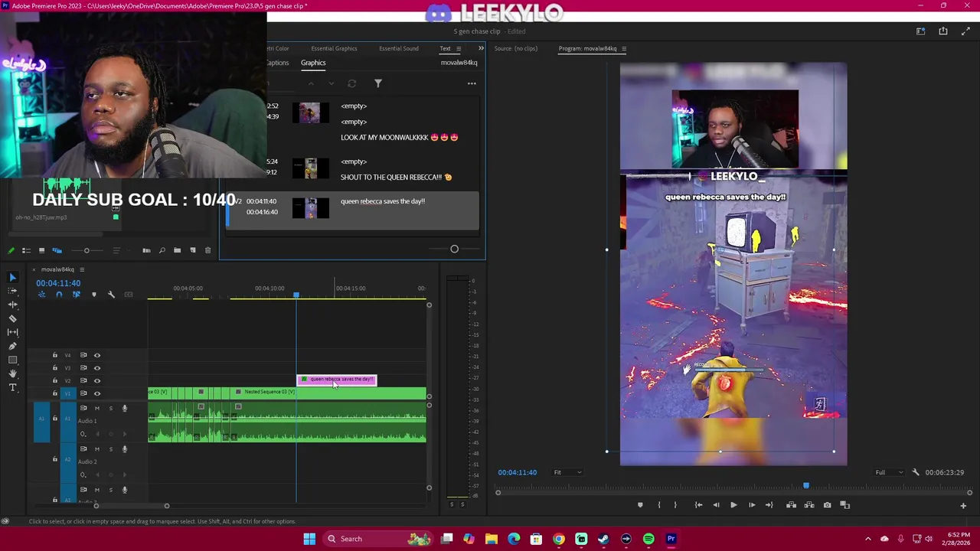Open the Full playback resolution dropdown
The image size is (980, 551).
889,472
